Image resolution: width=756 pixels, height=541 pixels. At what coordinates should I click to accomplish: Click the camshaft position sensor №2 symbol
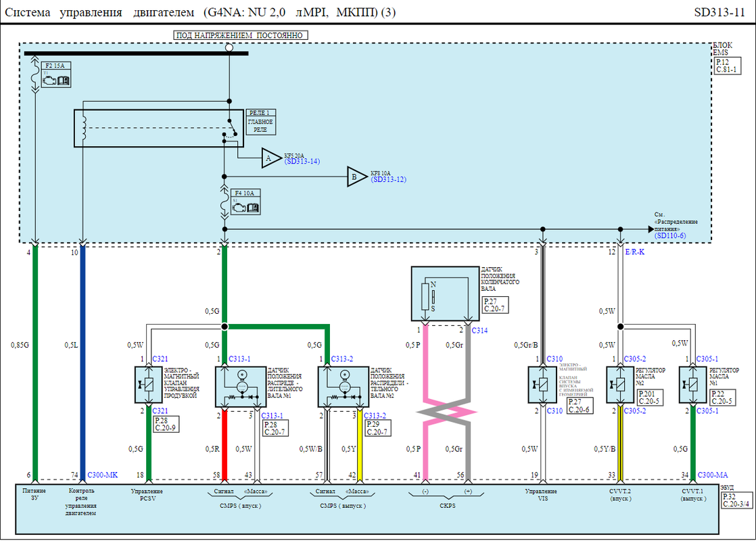[x=344, y=387]
